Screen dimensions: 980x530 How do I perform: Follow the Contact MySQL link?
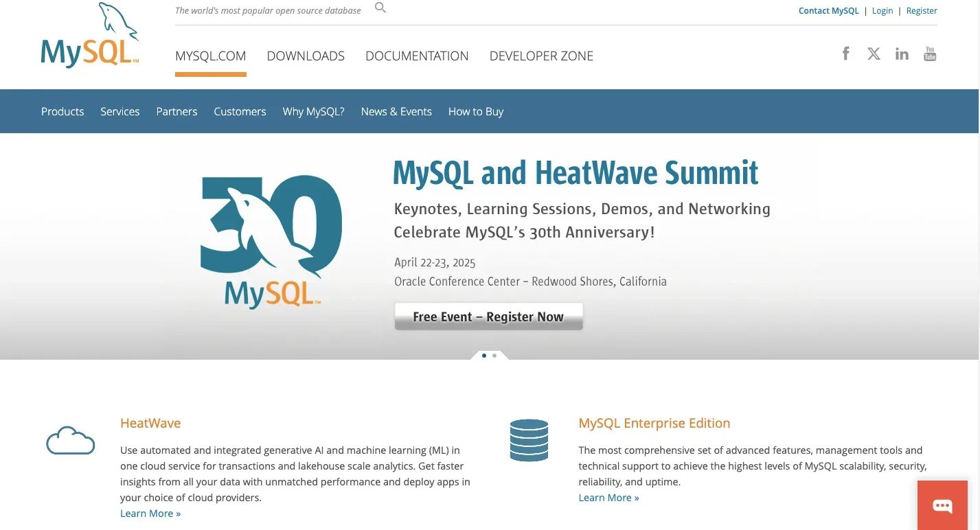[828, 10]
